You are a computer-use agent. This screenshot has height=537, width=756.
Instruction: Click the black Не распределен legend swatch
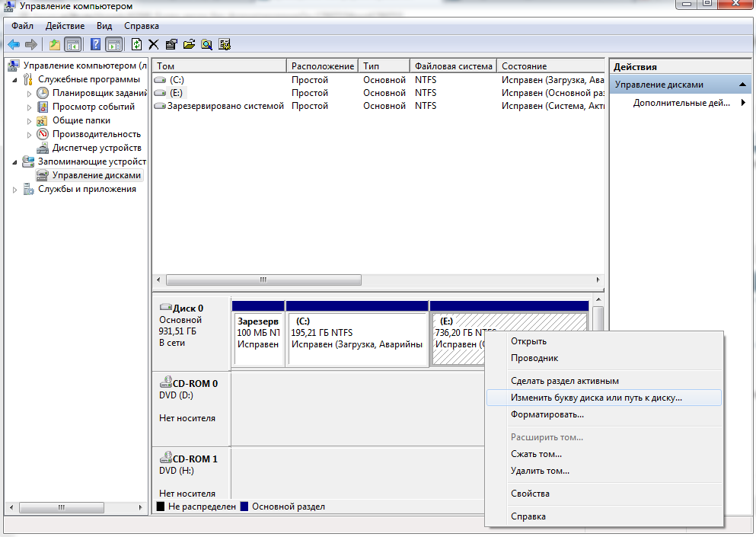(161, 507)
